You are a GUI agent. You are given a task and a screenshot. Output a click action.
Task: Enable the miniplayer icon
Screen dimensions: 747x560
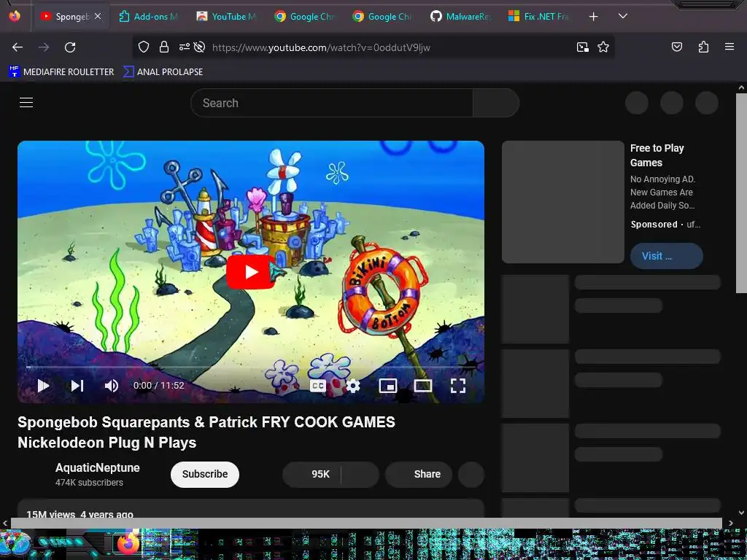click(x=388, y=386)
